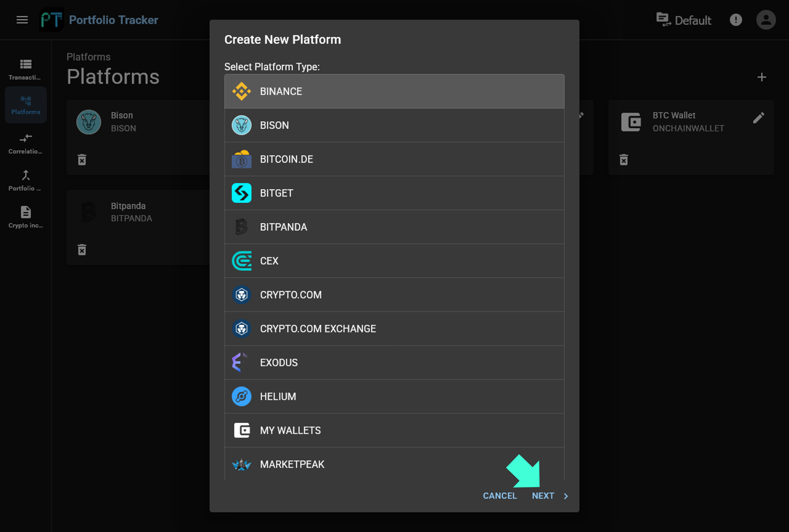Open the Portfolio merge sidebar item
Screen dimensions: 789x532
pos(25,181)
